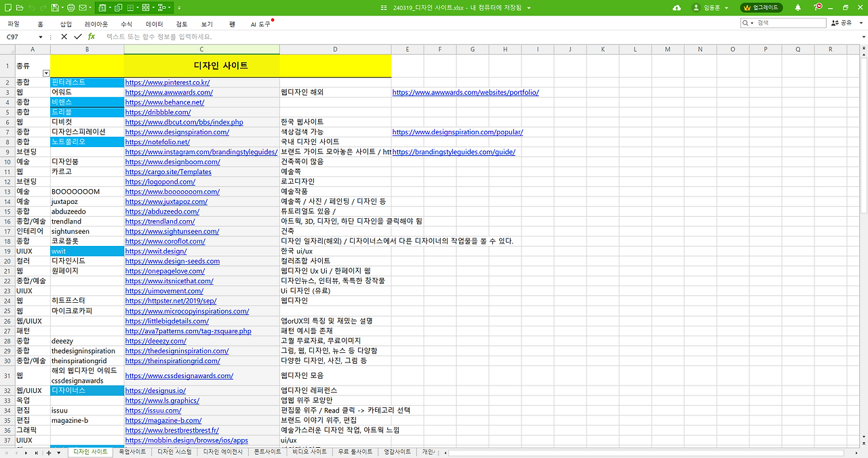The width and height of the screenshot is (868, 458).
Task: Select the blue 핀터레스트 cell
Action: point(87,82)
